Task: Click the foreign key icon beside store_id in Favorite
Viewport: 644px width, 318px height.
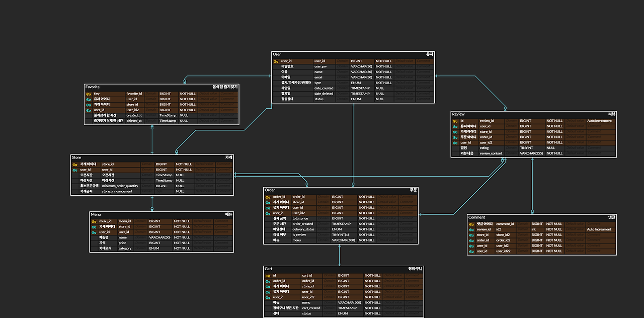Action: 89,105
